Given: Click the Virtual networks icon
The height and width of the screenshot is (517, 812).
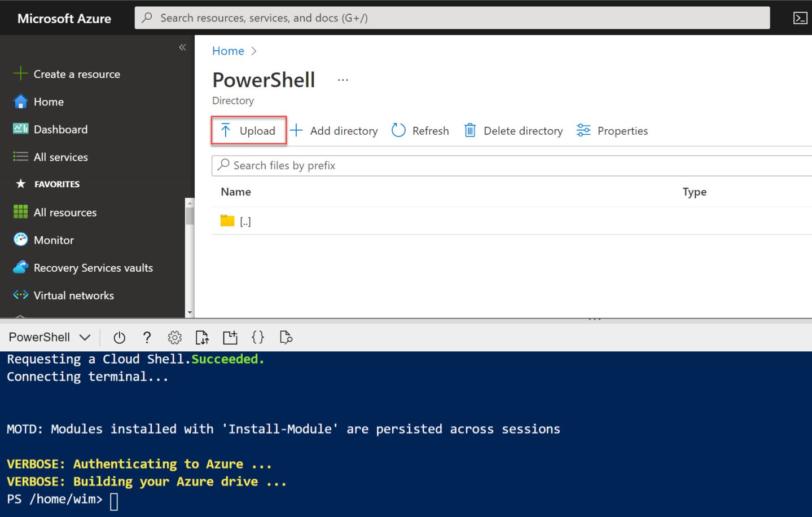Looking at the screenshot, I should [20, 295].
